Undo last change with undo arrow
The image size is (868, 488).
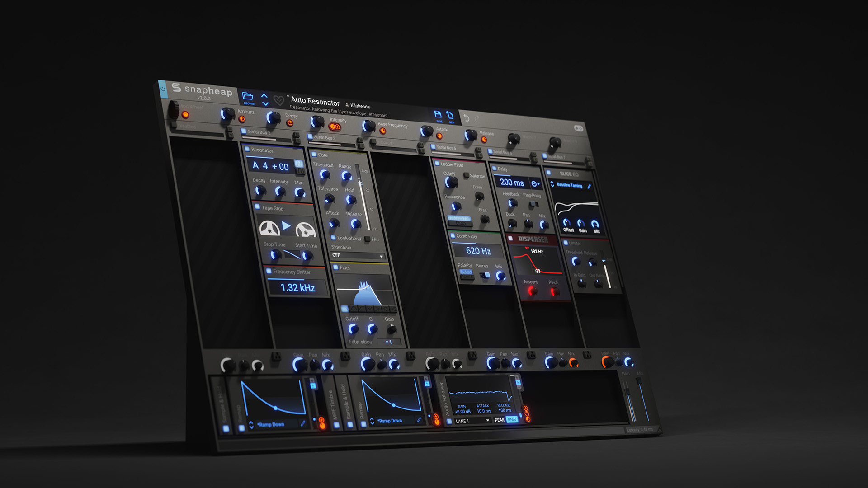tap(467, 118)
